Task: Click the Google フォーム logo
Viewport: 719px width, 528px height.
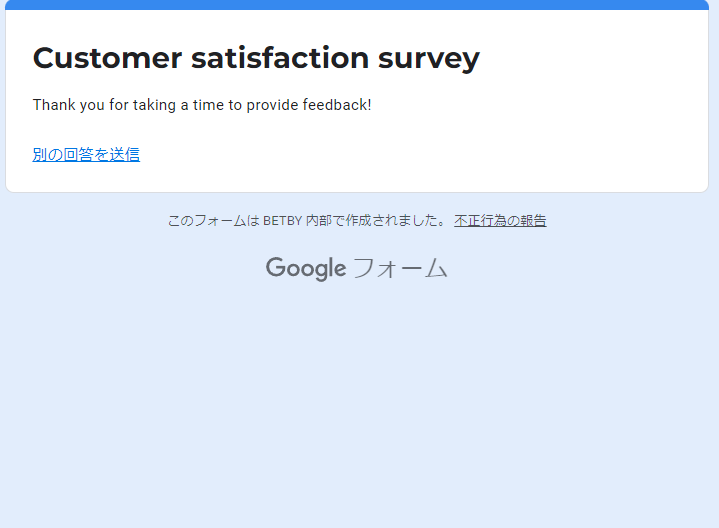Action: pos(357,268)
